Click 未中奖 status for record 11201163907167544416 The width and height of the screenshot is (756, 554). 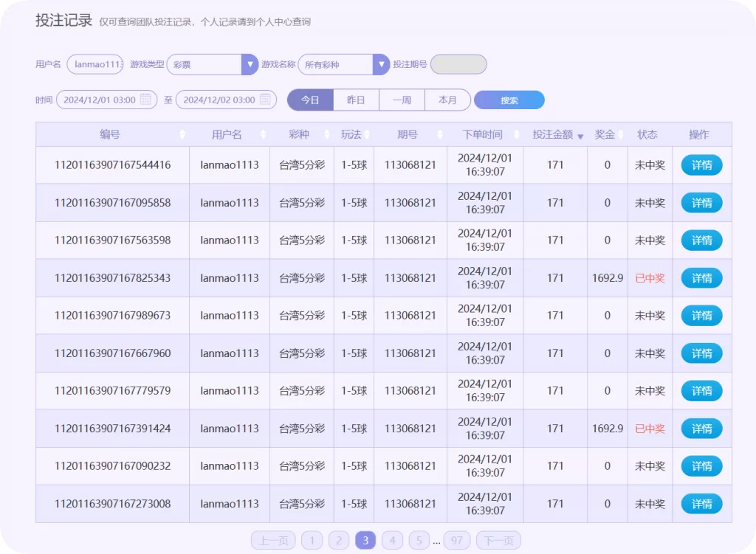[x=650, y=165]
